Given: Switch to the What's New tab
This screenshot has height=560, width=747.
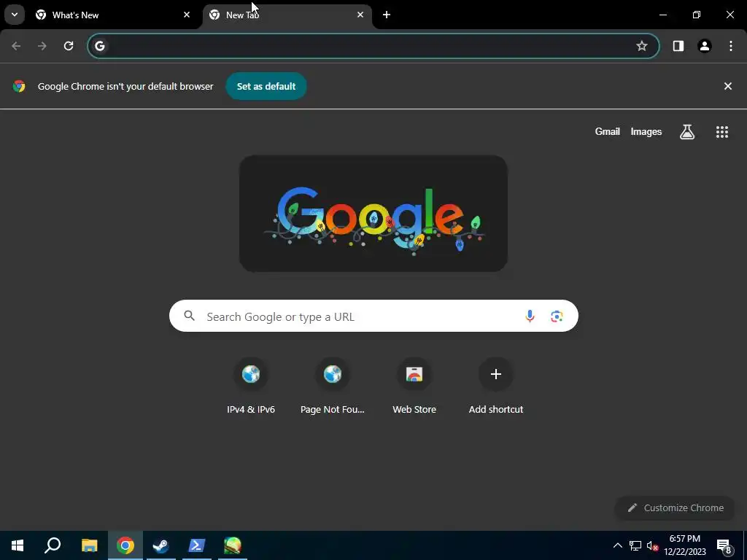Looking at the screenshot, I should (x=113, y=15).
